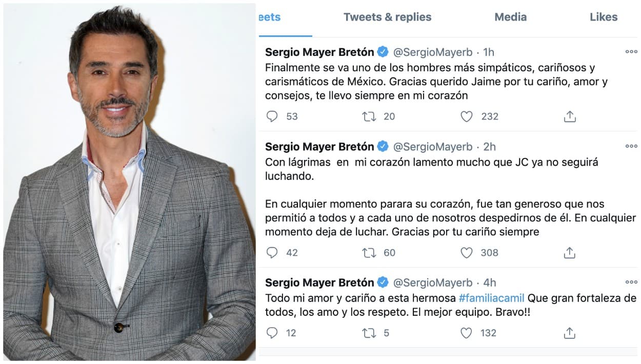The width and height of the screenshot is (641, 364).
Task: Click the verified badge next to Sergio Mayer Bretón
Action: pos(382,51)
